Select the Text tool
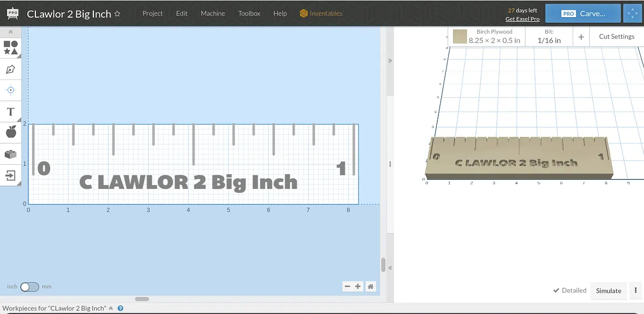This screenshot has height=314, width=644. 10,112
